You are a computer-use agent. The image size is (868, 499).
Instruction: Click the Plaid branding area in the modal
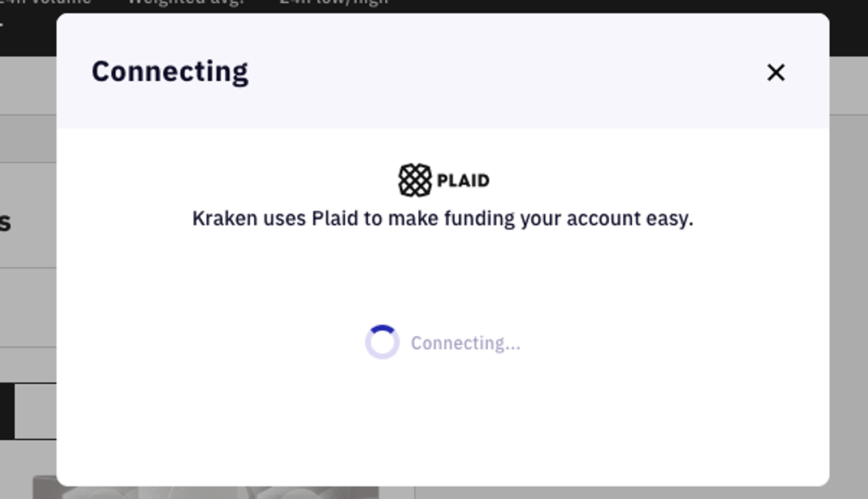click(x=442, y=179)
